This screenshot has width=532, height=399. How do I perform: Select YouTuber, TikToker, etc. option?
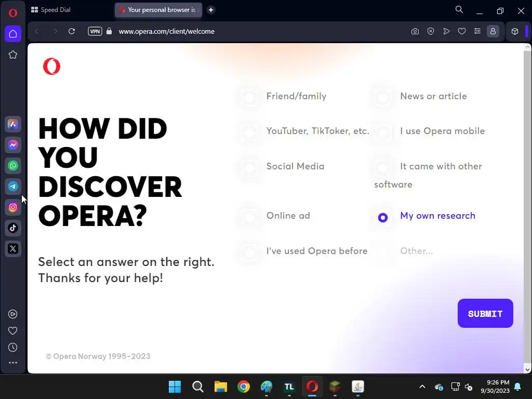point(249,132)
